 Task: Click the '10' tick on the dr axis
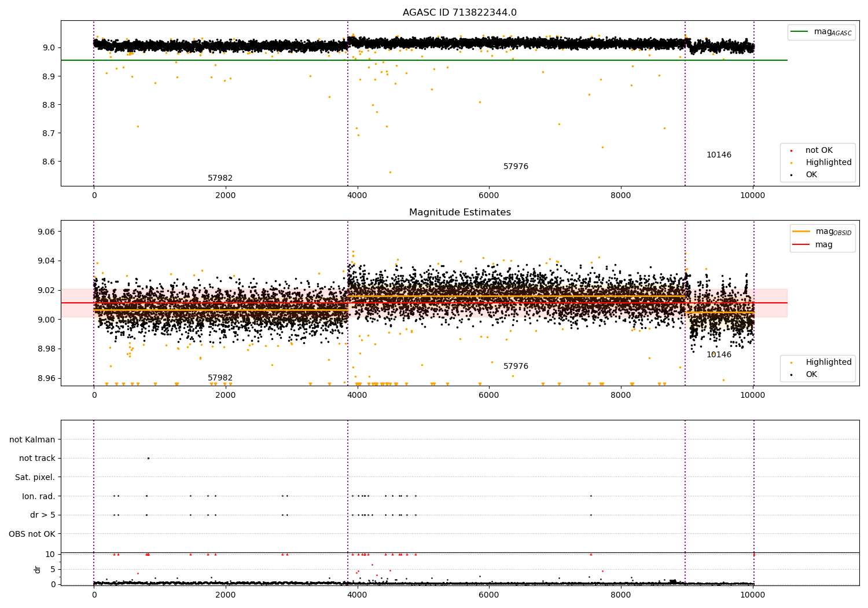(50, 554)
